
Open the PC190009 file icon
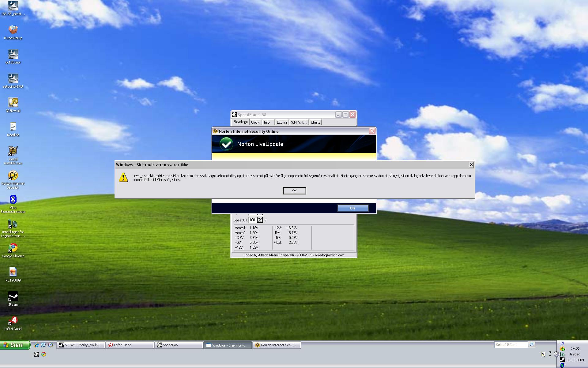[x=13, y=274]
